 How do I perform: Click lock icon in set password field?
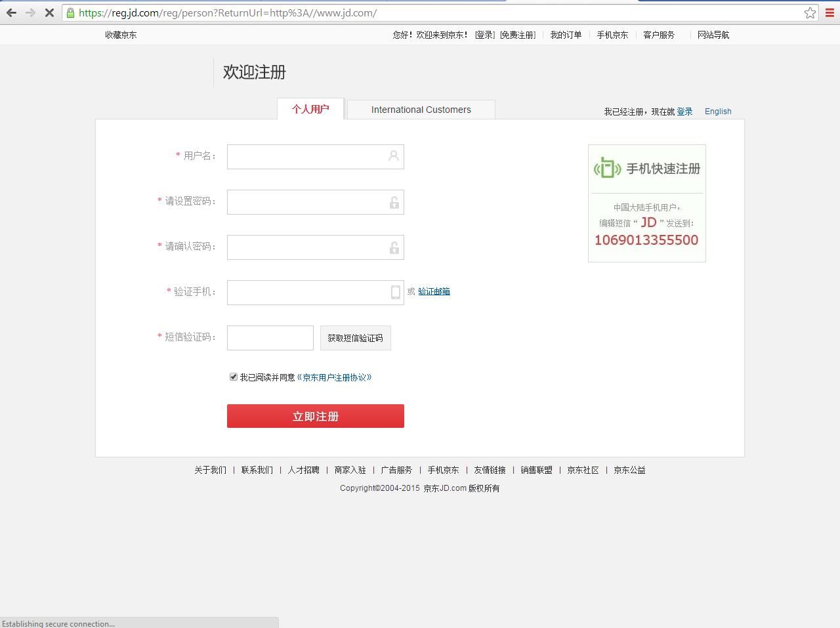click(x=394, y=202)
